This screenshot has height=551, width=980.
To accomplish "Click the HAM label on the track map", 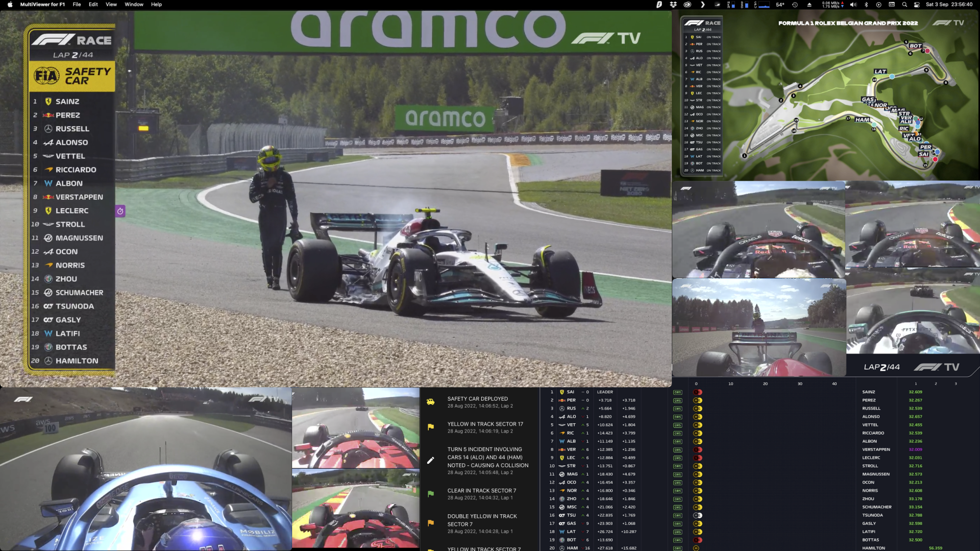I will pos(862,120).
